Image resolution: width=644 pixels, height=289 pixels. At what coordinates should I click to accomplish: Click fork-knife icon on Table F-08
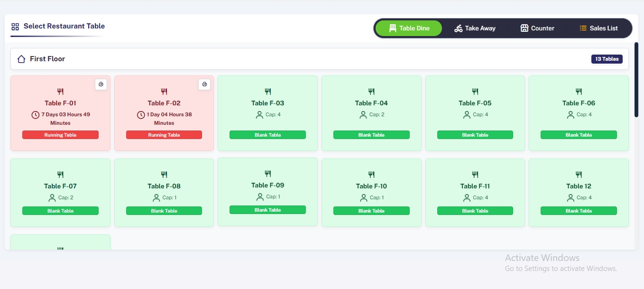164,175
